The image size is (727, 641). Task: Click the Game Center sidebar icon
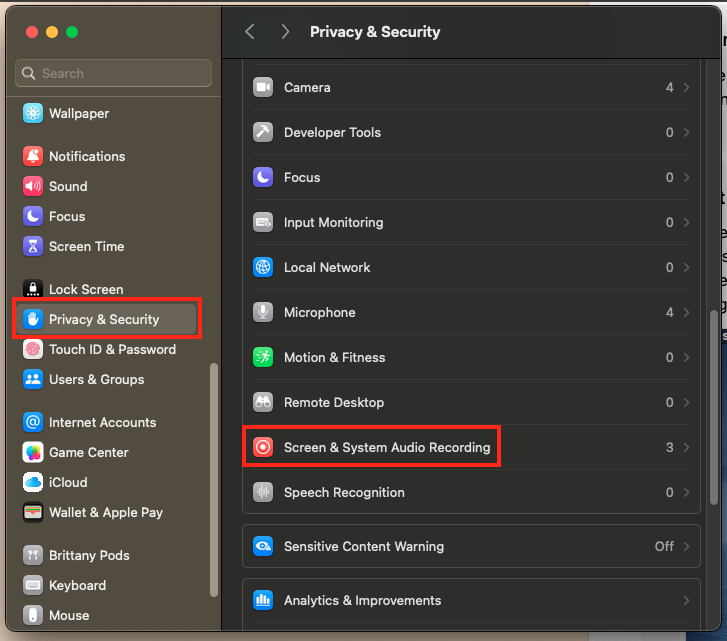[33, 452]
